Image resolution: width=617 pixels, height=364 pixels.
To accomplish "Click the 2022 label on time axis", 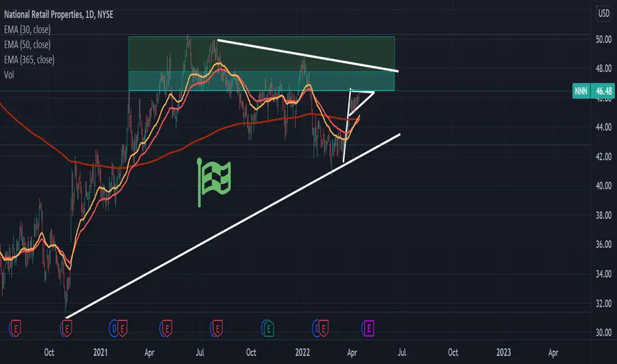I will click(303, 352).
